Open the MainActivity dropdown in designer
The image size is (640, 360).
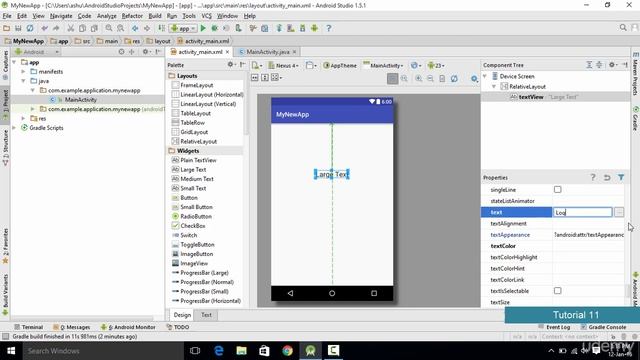(383, 65)
